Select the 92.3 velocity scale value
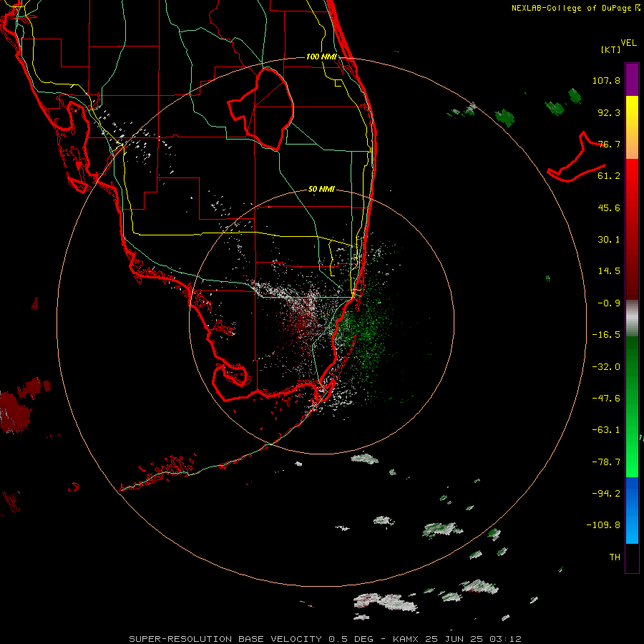The height and width of the screenshot is (644, 644). (x=609, y=112)
